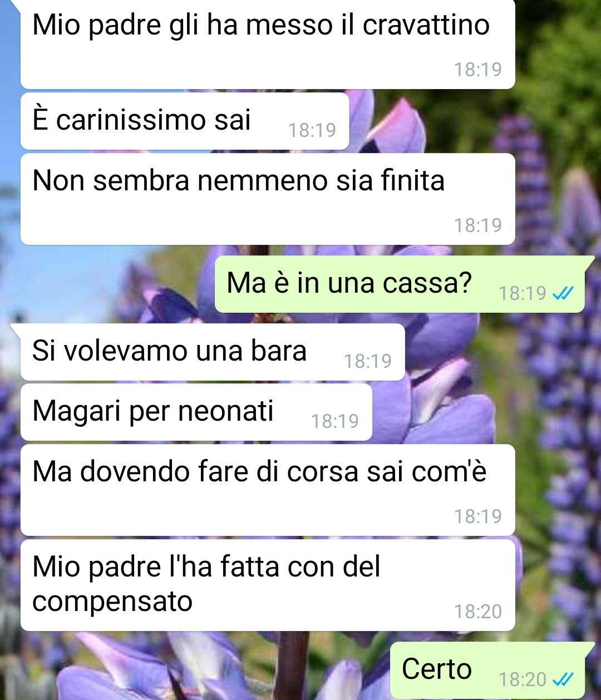Image resolution: width=601 pixels, height=700 pixels.
Task: Tap the 18:19 timestamp beside "Si volevamo una bara"
Action: (368, 361)
